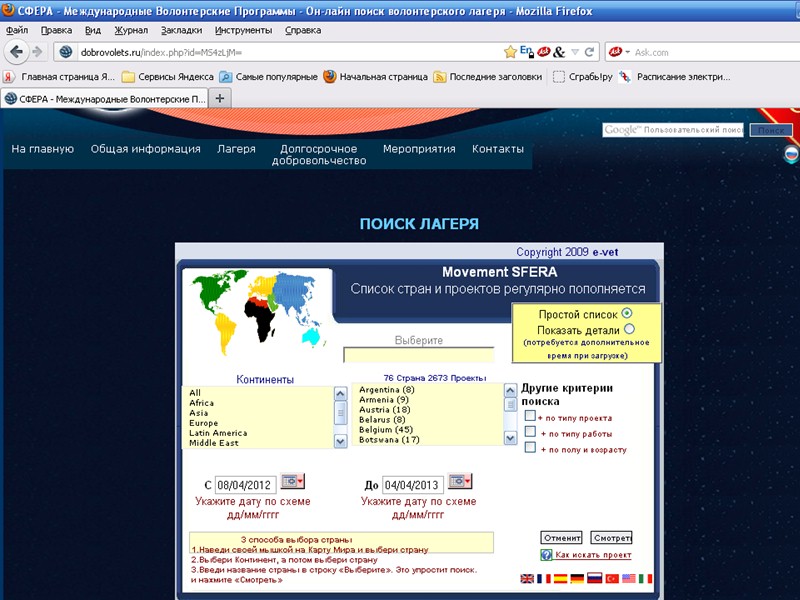Open the calendar picker for the До date
Viewport: 800px width, 600px height.
(x=460, y=481)
